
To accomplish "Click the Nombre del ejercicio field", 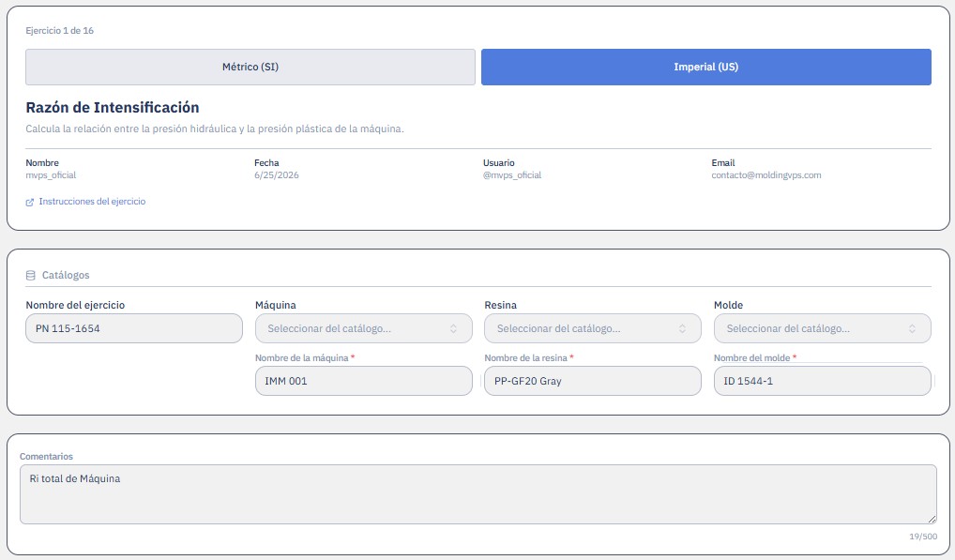I will pos(134,328).
